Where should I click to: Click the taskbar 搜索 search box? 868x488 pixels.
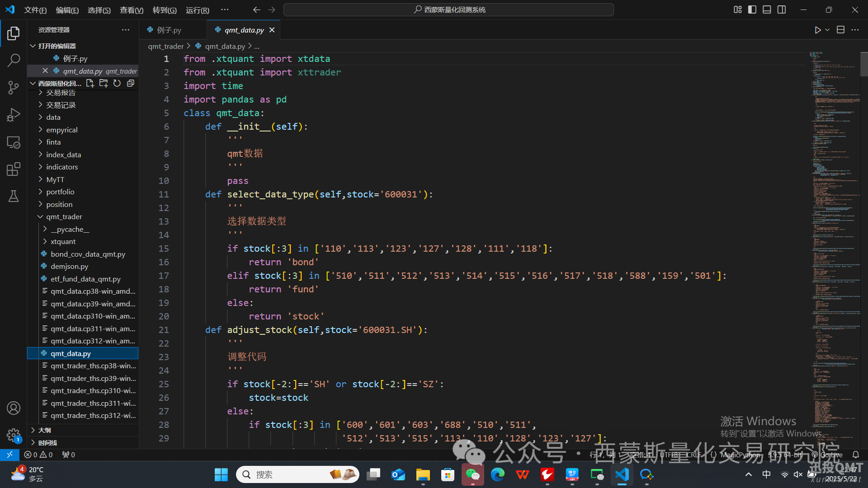pyautogui.click(x=298, y=474)
